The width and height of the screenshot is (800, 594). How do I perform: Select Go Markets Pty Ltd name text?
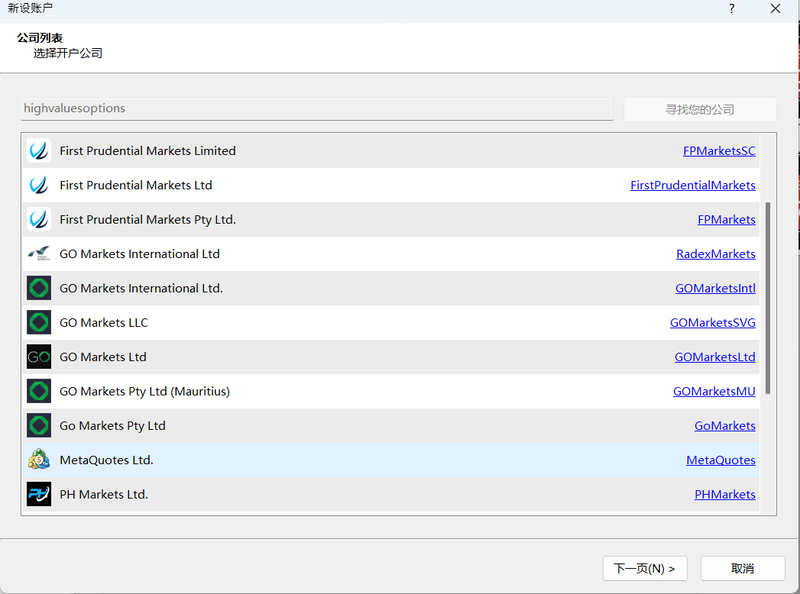tap(112, 426)
